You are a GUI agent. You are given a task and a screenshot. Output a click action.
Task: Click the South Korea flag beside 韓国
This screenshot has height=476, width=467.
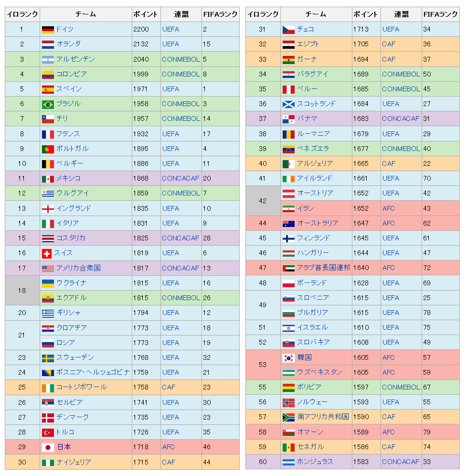tap(288, 358)
